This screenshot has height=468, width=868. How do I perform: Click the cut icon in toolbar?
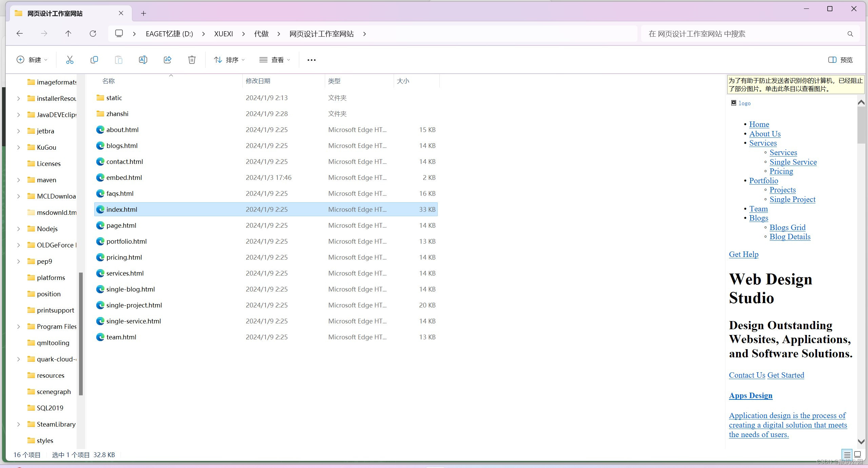click(68, 60)
